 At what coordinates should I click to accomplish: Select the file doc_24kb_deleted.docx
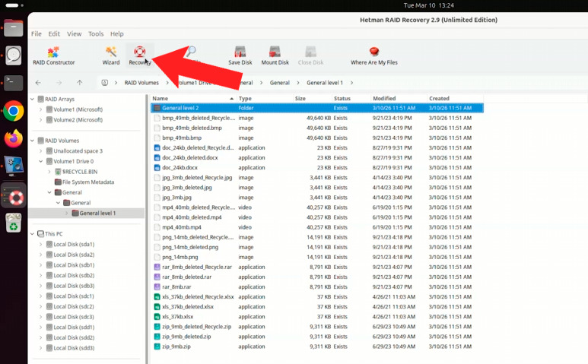(190, 157)
